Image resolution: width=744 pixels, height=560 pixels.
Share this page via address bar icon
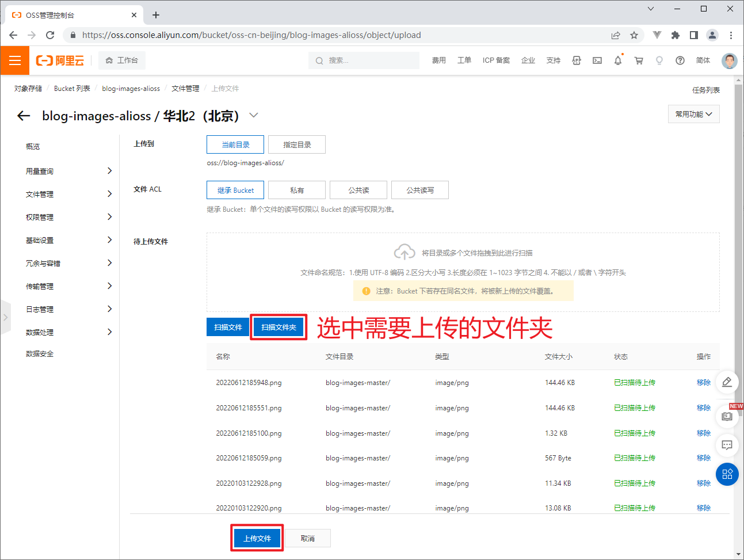tap(616, 35)
